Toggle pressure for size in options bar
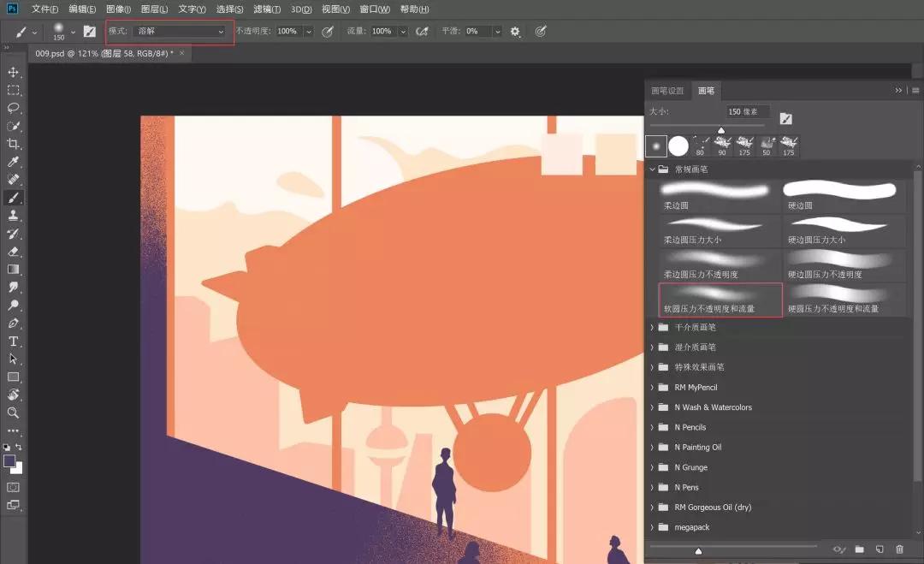This screenshot has width=924, height=564. click(x=541, y=32)
